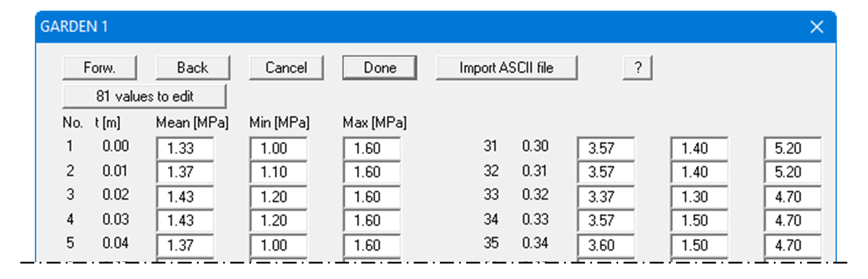
Task: Edit the Mean value for row 1
Action: (x=185, y=149)
